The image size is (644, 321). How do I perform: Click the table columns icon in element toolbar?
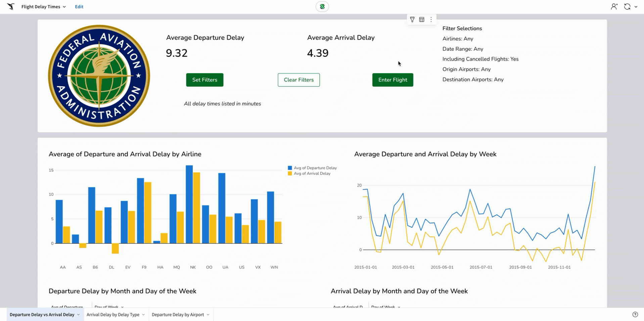pyautogui.click(x=422, y=19)
